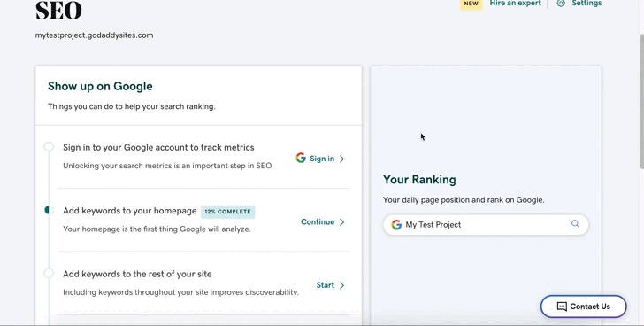This screenshot has width=644, height=326.
Task: Click 'Add keywords to your homepage' title
Action: point(130,211)
